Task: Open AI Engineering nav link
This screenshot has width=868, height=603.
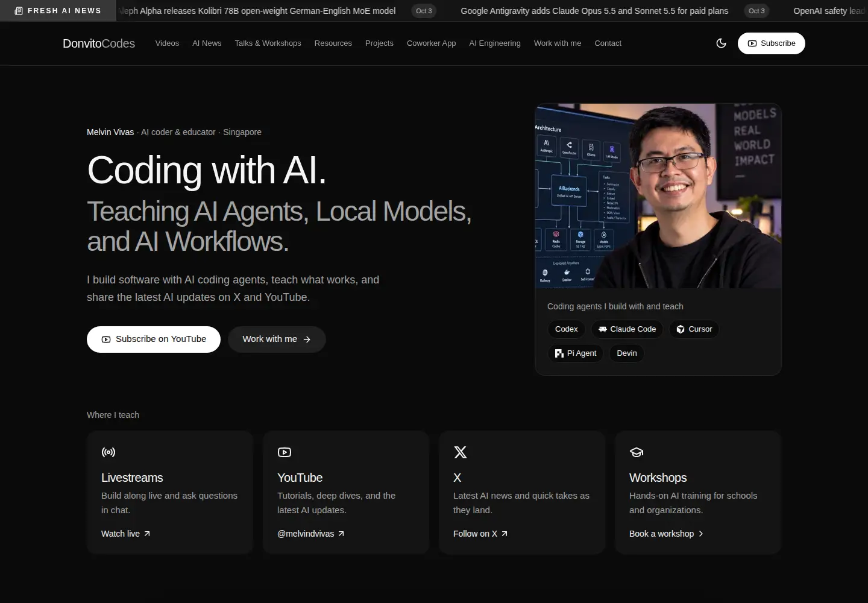Action: click(495, 43)
